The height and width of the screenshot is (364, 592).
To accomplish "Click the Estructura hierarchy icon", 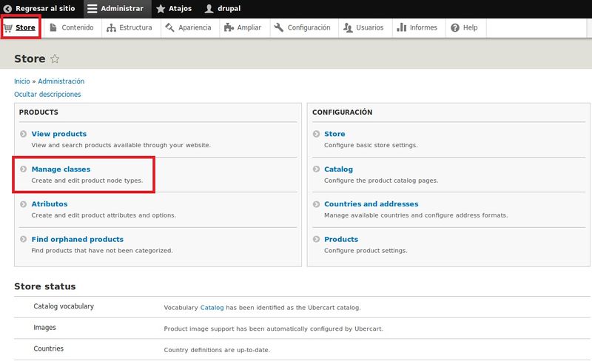I will pyautogui.click(x=111, y=27).
